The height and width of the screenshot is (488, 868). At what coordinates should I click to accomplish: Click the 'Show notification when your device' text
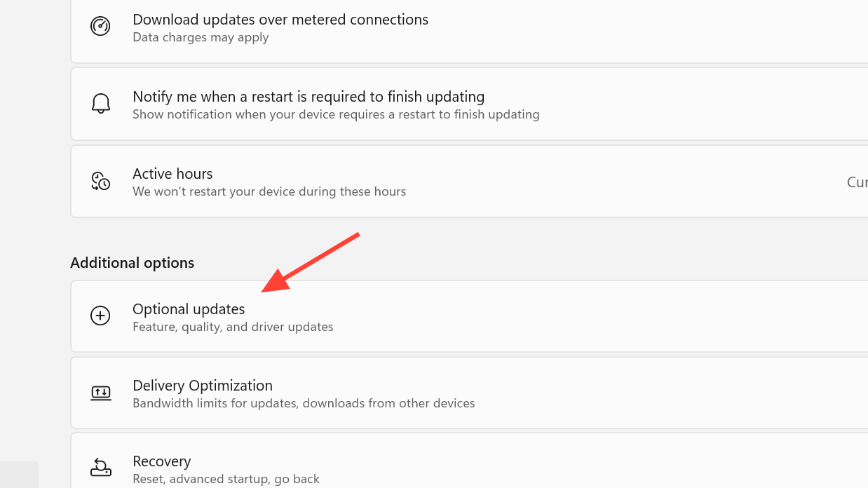336,114
